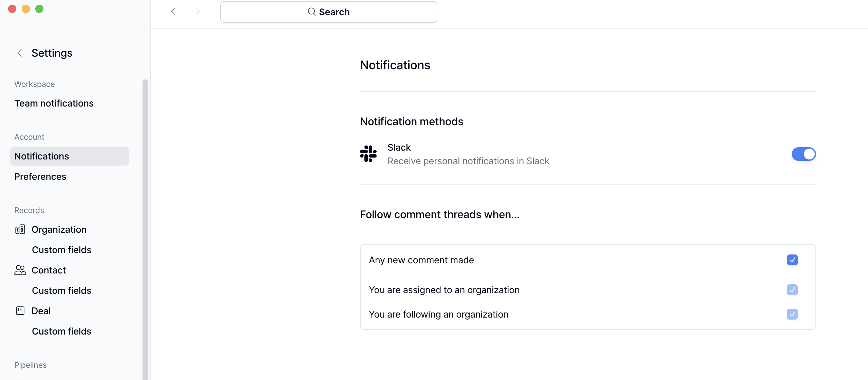Click the Deal board icon
The image size is (868, 380).
tap(20, 310)
